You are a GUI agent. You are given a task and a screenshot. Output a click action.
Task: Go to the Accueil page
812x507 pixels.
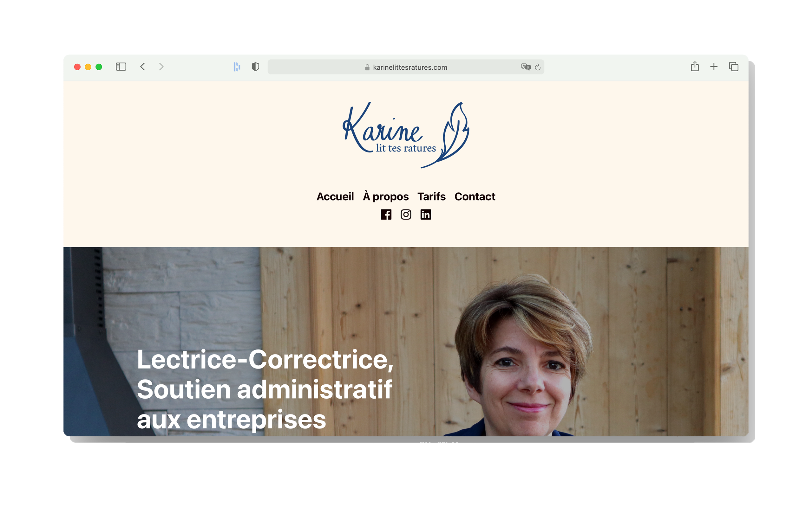(x=335, y=196)
